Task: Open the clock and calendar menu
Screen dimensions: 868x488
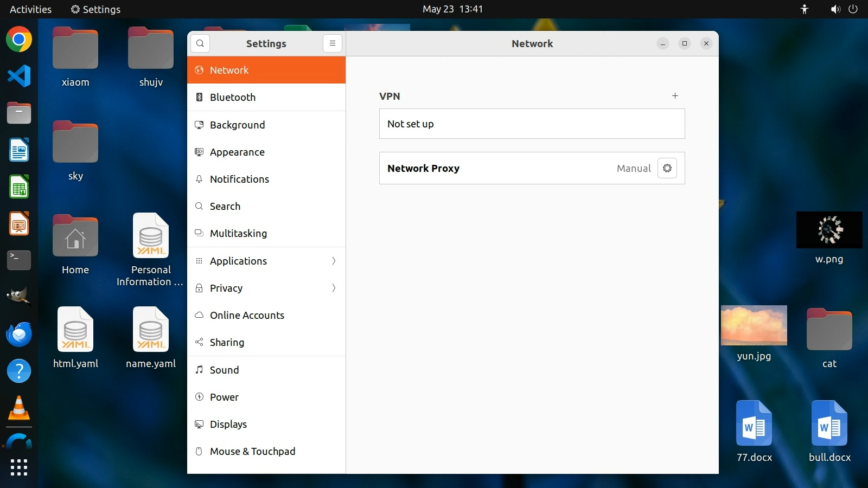Action: click(x=452, y=9)
